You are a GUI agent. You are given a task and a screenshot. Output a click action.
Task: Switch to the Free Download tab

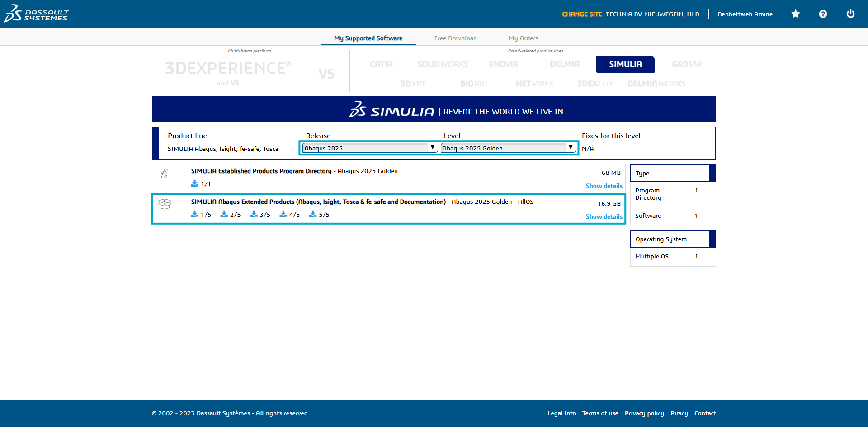pyautogui.click(x=455, y=38)
